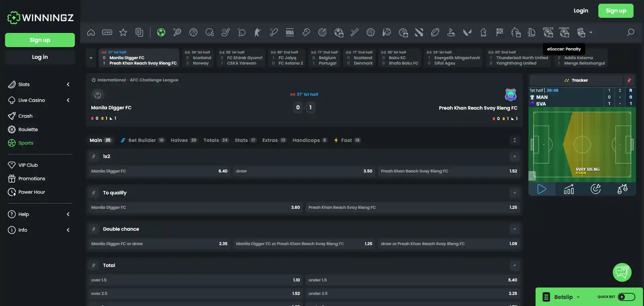
Task: Switch to the Stats tab
Action: (x=245, y=140)
